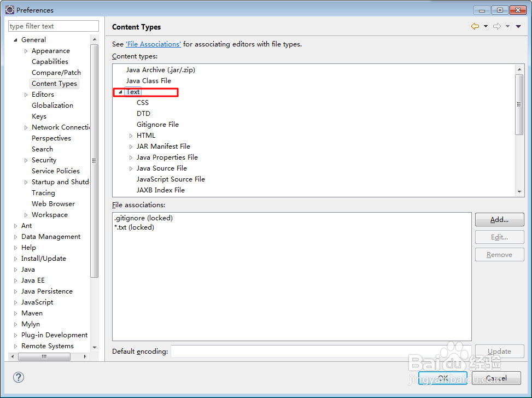Open the Tracing preference page
This screenshot has width=532, height=398.
pos(43,193)
